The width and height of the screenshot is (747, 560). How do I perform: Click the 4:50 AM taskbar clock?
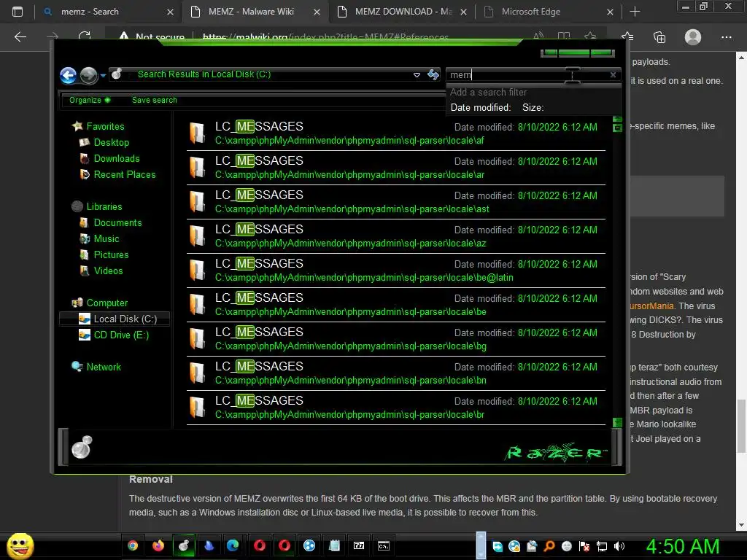tap(683, 546)
